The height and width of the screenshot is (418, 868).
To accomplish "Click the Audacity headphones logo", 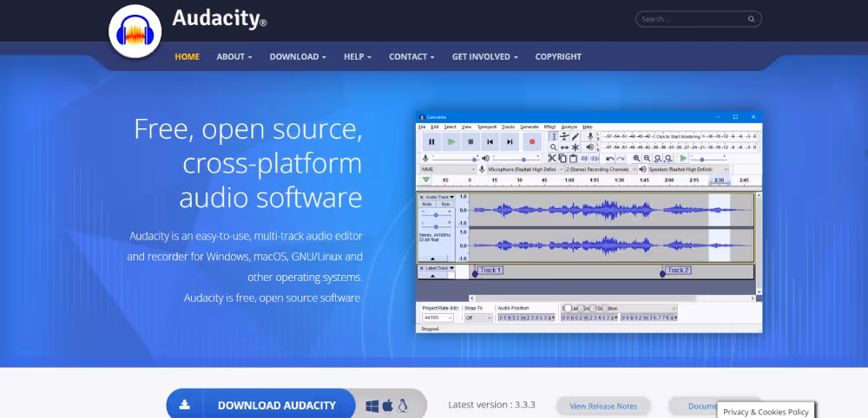I will pyautogui.click(x=135, y=31).
